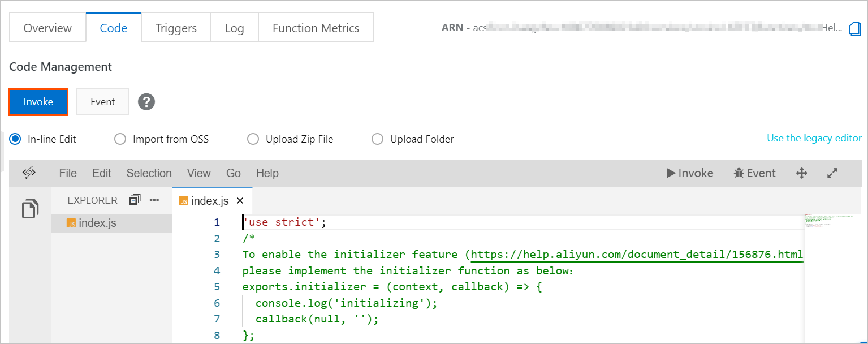The width and height of the screenshot is (868, 344).
Task: Open the help question mark icon
Action: (146, 102)
